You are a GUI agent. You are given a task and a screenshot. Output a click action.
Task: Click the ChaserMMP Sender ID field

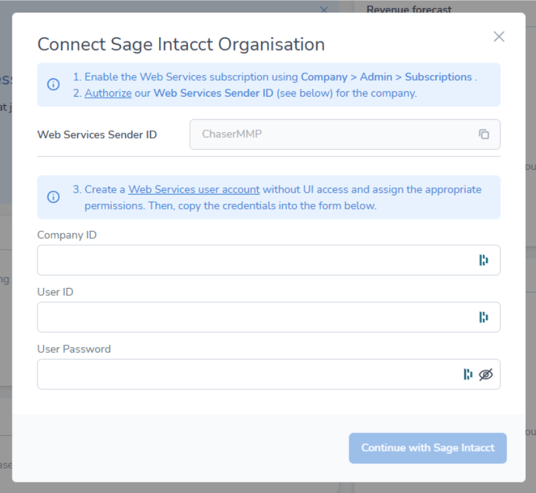tap(345, 134)
